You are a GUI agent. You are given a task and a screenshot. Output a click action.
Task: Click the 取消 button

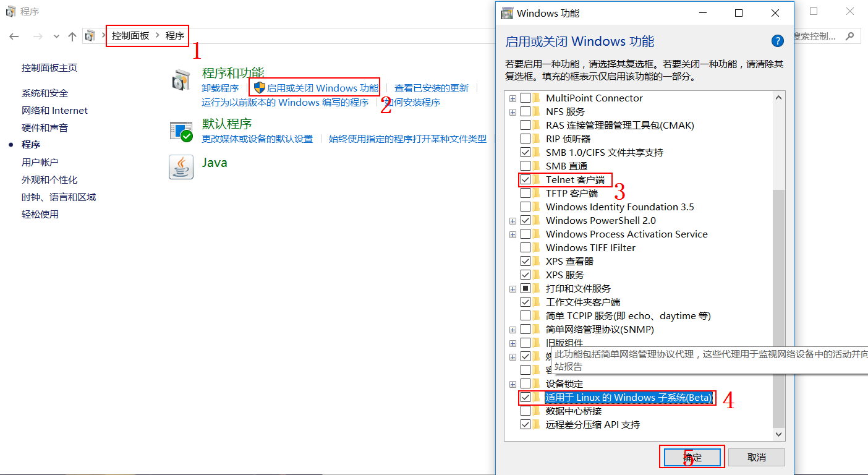click(757, 457)
